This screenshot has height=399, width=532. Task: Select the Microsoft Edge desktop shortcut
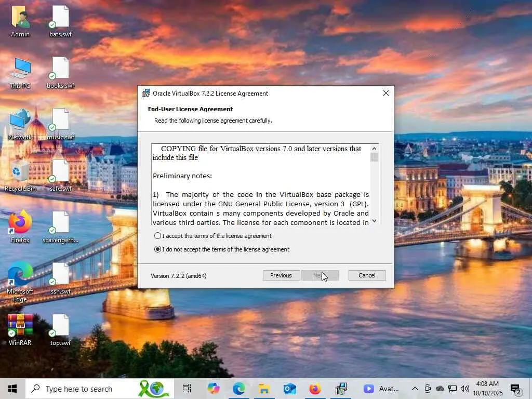20,282
